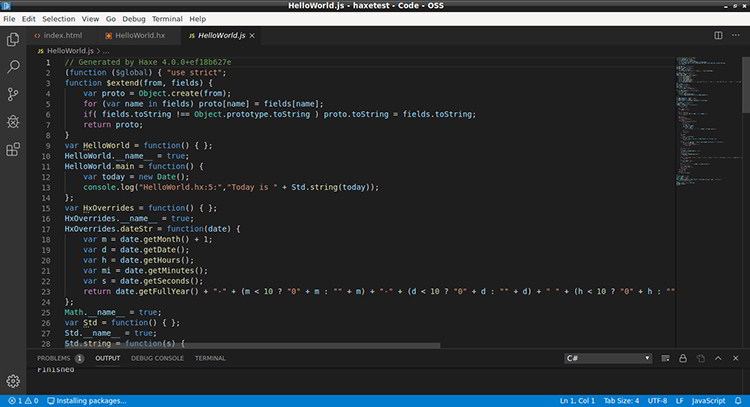Select the DEBUG CONSOLE panel tab
Screen dimensions: 750x407
click(157, 358)
